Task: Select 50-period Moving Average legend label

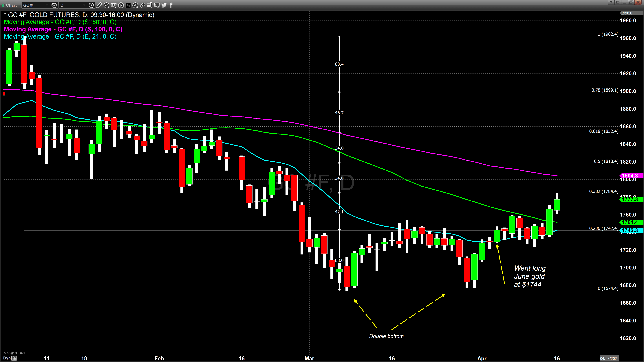Action: click(x=60, y=22)
